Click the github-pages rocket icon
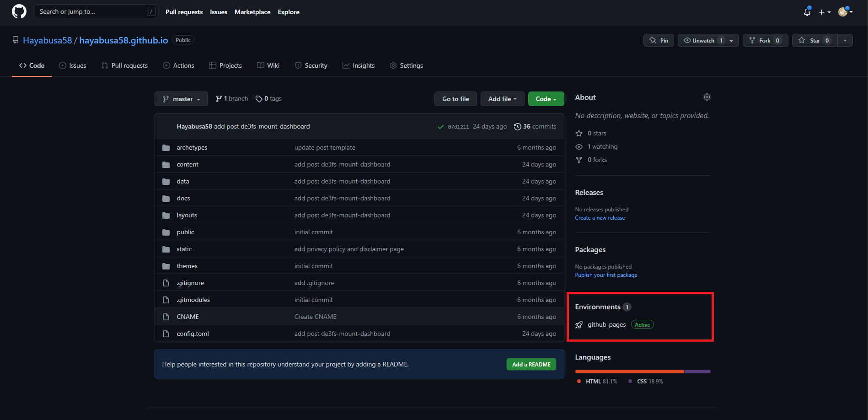The image size is (868, 420). click(579, 325)
